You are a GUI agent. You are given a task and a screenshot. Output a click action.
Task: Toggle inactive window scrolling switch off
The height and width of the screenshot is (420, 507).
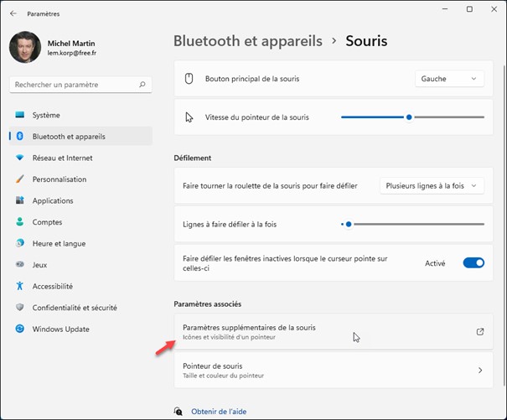point(473,263)
